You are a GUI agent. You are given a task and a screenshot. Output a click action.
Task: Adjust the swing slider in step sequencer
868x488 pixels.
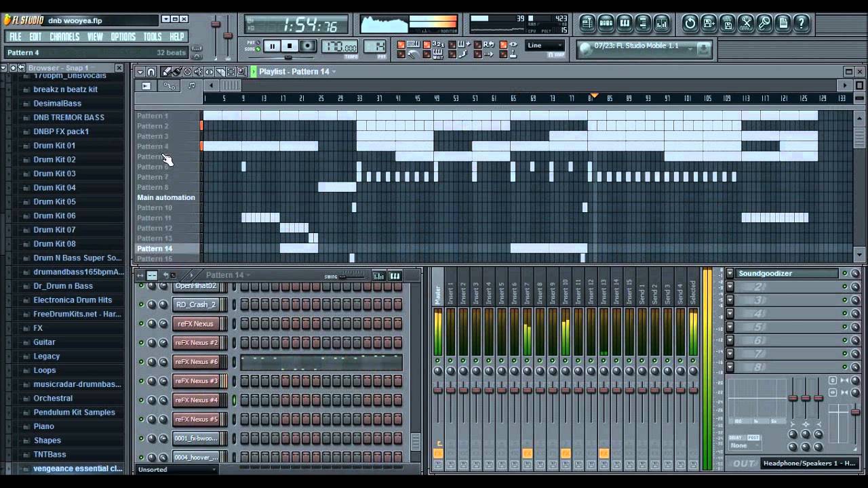coord(353,277)
